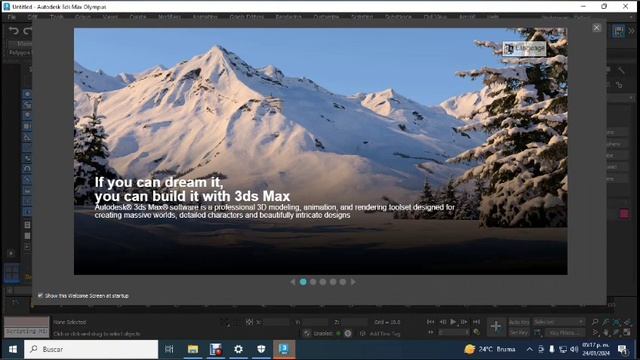
Task: Click the Redo arrow in the main toolbar
Action: (27, 31)
